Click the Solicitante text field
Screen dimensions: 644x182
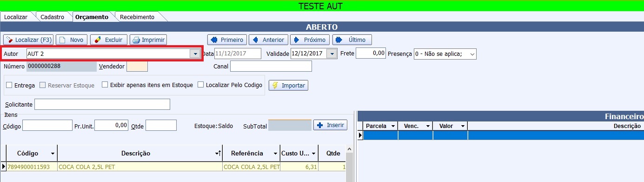click(x=102, y=104)
